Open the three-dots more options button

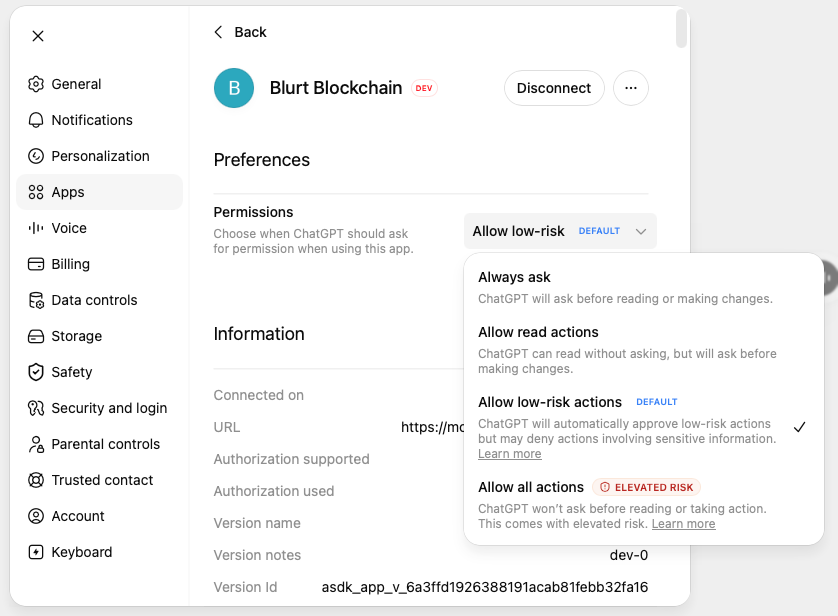click(x=631, y=88)
